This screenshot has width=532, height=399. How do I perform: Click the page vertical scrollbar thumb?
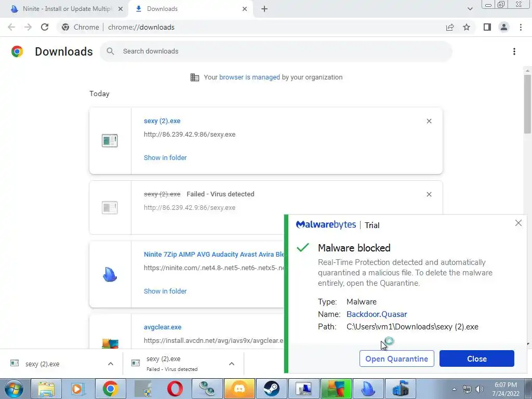tap(527, 103)
